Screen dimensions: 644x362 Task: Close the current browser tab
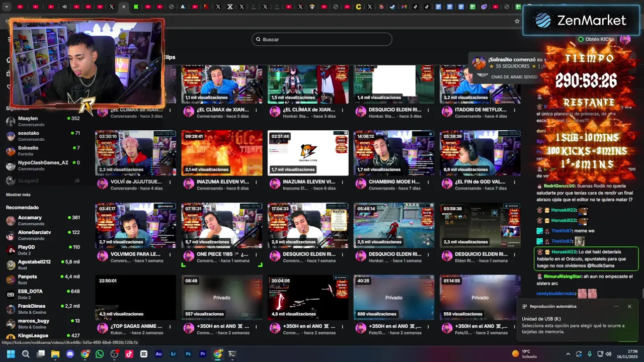pos(123,7)
